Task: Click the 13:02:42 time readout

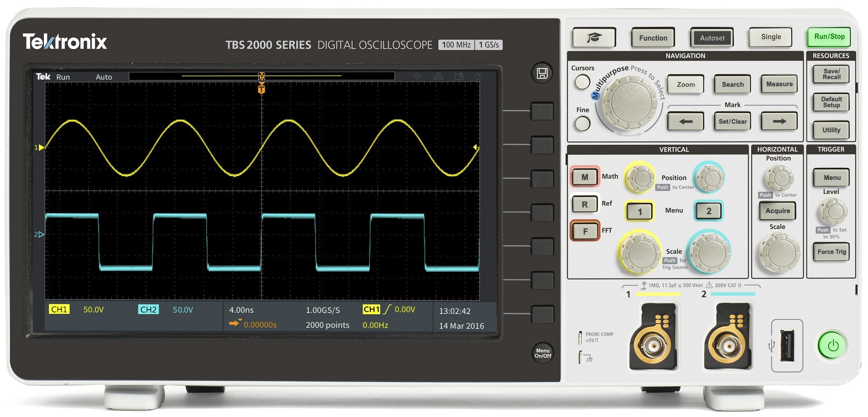Action: (x=454, y=311)
